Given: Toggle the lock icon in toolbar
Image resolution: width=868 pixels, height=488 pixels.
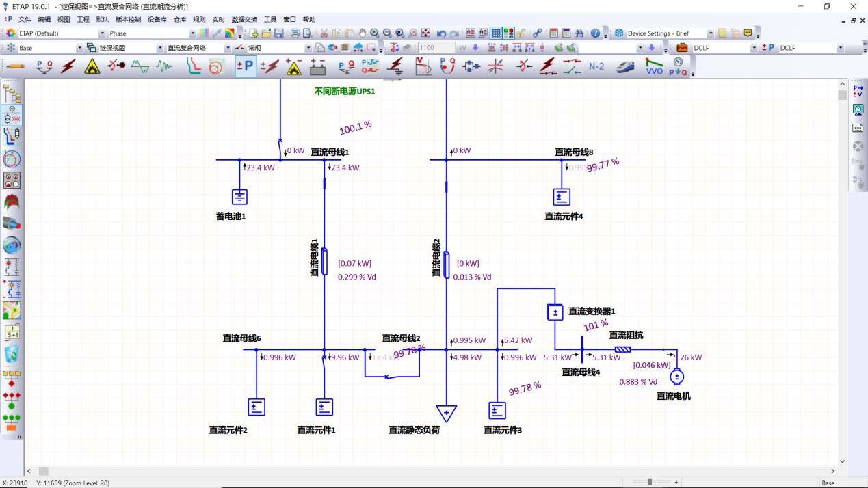Looking at the screenshot, I should point(521,33).
